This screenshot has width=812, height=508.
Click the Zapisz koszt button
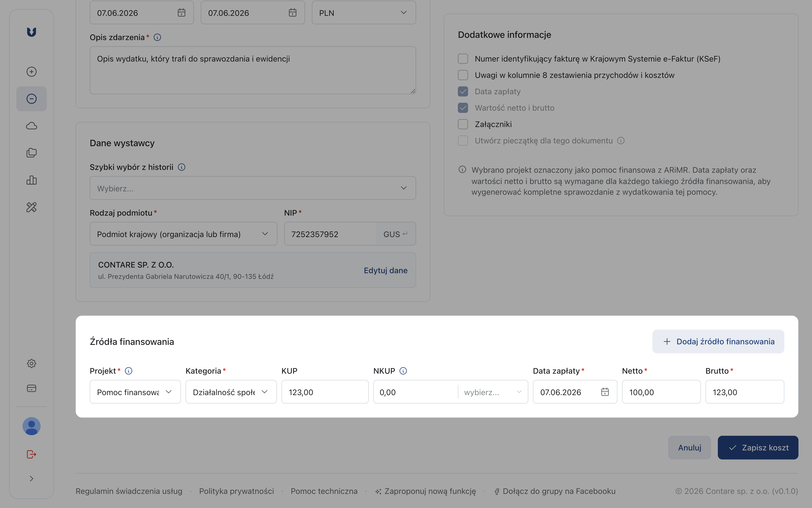[758, 448]
